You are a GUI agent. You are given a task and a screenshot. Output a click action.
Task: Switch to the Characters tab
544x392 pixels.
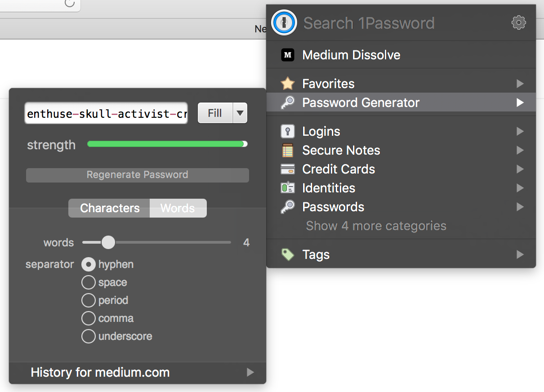109,208
